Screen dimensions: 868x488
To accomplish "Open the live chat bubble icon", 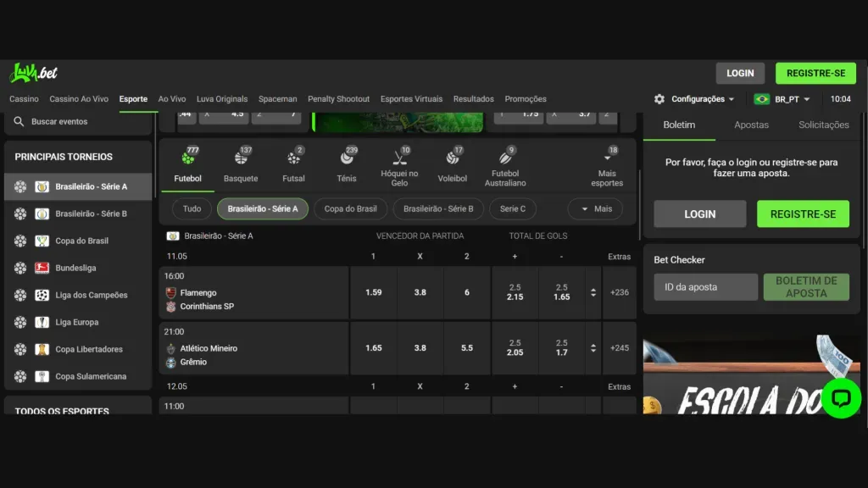I will coord(841,399).
